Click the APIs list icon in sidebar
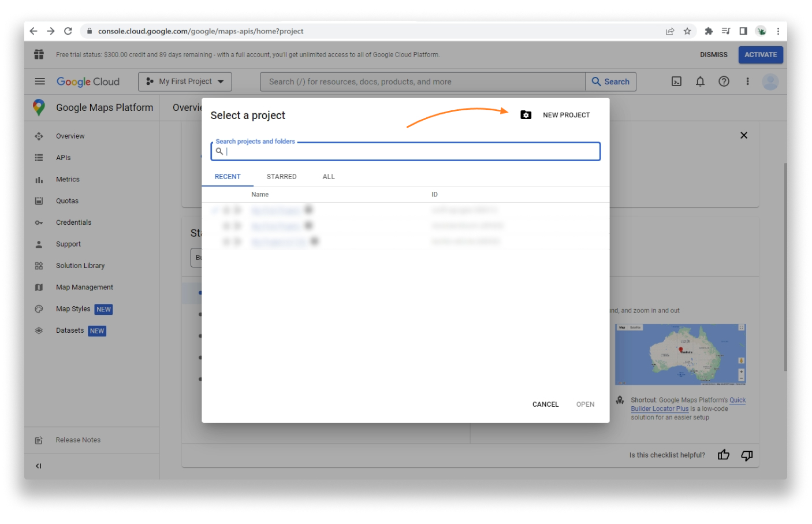812x524 pixels. coord(39,158)
